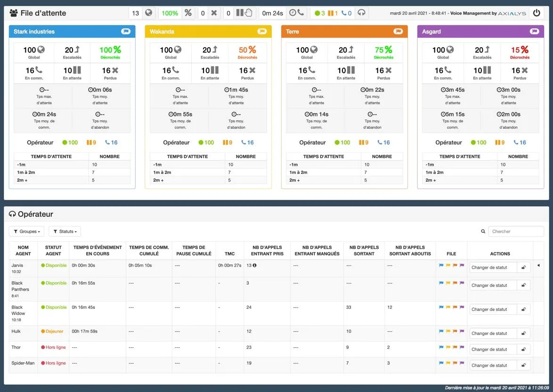The width and height of the screenshot is (553, 392).
Task: Click the 50% Décrochés value in Wakanda
Action: [x=247, y=50]
